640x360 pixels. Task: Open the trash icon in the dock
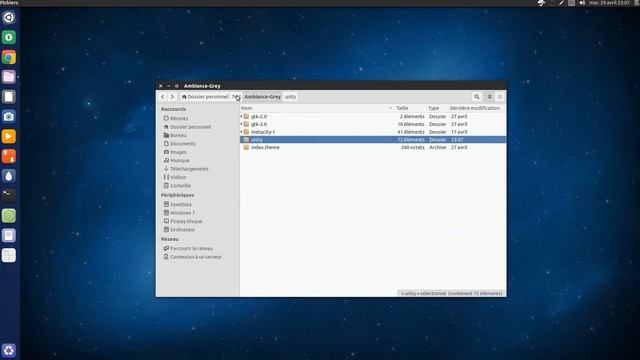click(9, 350)
